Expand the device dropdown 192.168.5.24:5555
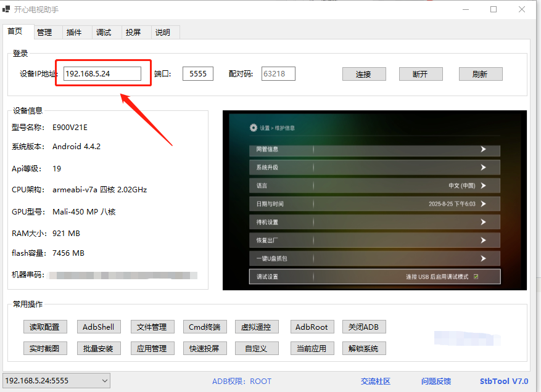This screenshot has height=392, width=541. (56, 381)
